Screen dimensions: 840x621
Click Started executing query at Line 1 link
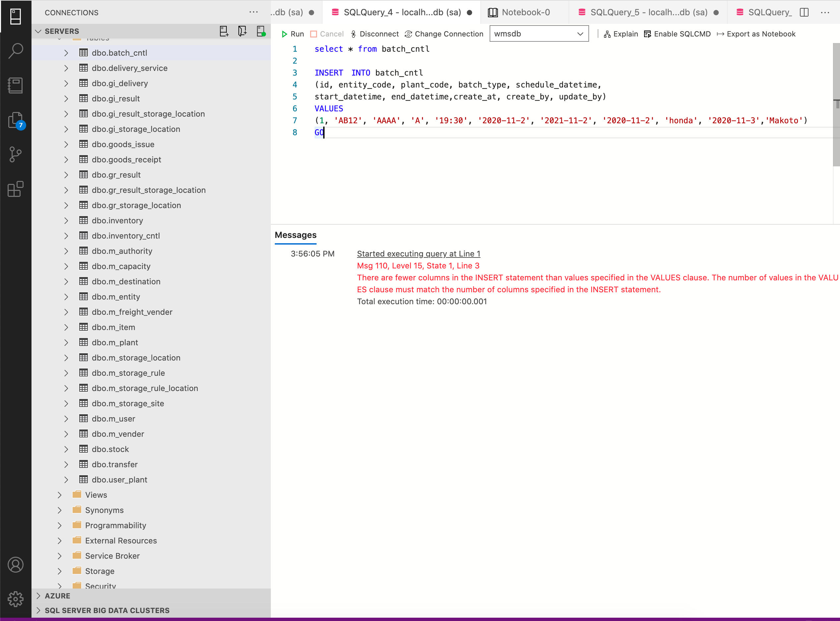418,254
